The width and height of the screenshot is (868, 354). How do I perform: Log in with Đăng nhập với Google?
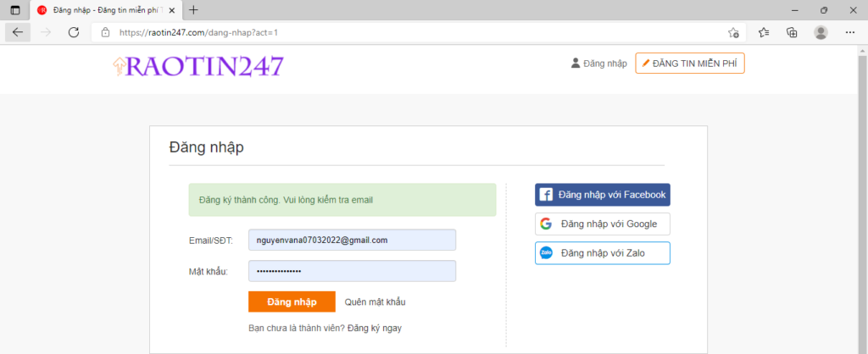click(x=603, y=224)
